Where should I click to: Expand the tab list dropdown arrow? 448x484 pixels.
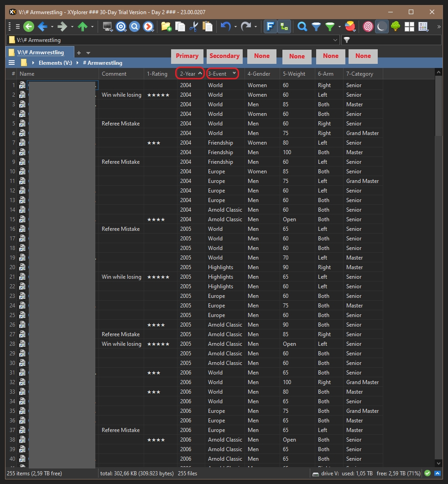(88, 53)
